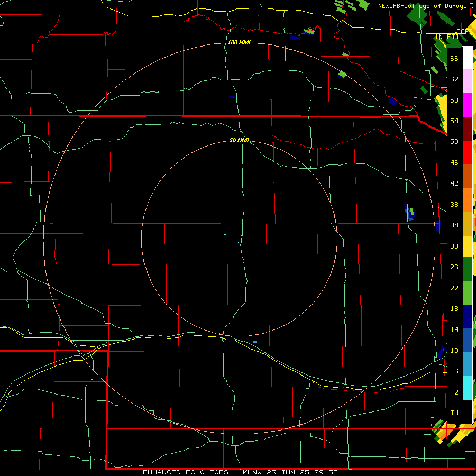Click the "50" legend value
The width and height of the screenshot is (476, 476).
pyautogui.click(x=454, y=141)
